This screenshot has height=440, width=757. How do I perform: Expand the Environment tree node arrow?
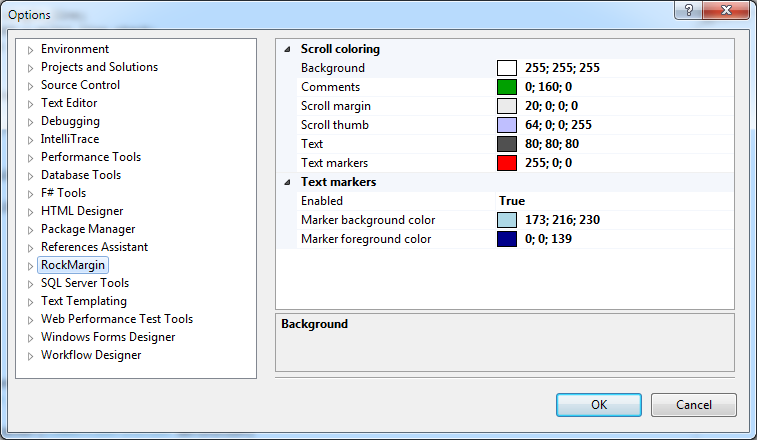click(30, 50)
